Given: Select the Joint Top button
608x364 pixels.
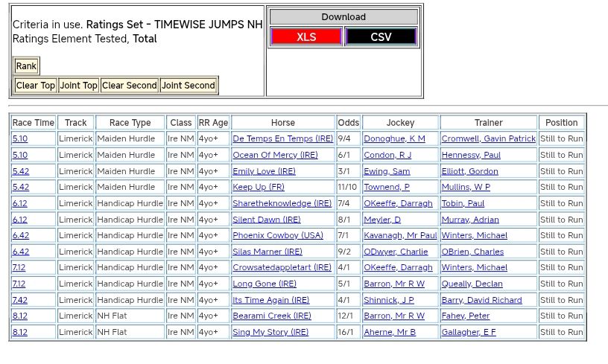Looking at the screenshot, I should click(78, 86).
